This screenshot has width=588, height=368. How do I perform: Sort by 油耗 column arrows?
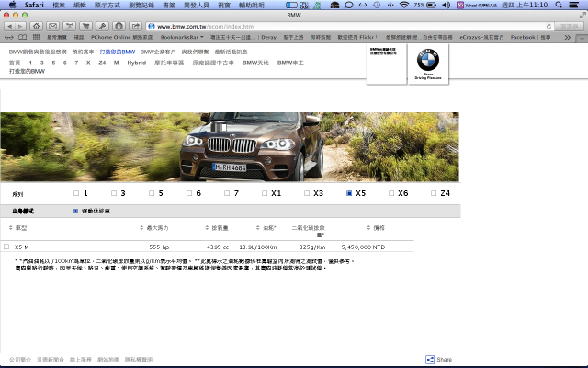pyautogui.click(x=257, y=227)
